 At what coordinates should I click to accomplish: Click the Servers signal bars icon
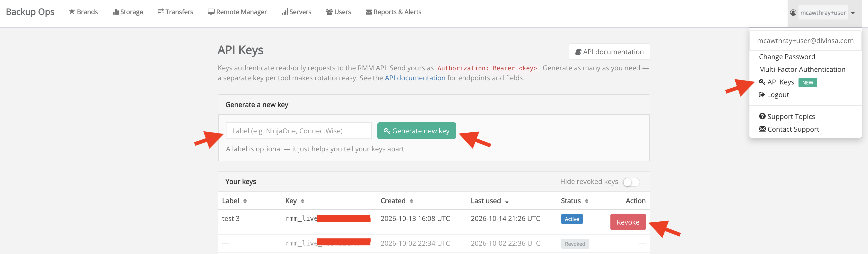tap(285, 12)
